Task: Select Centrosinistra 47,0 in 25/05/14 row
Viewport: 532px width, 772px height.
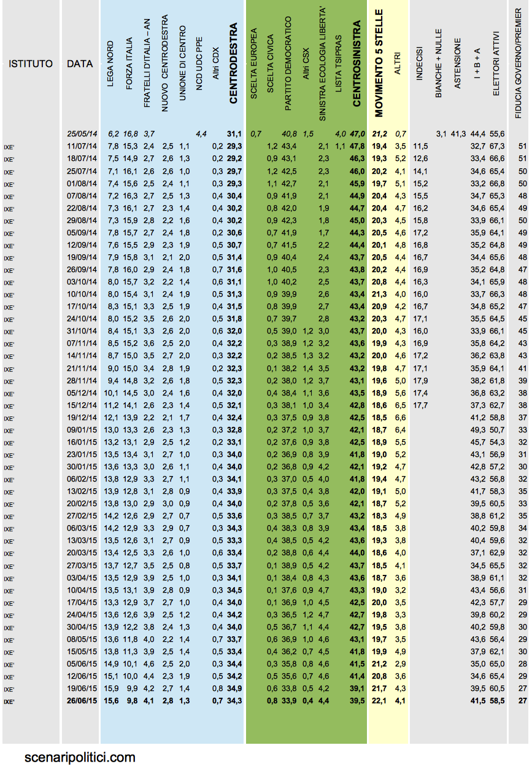Action: click(x=357, y=133)
